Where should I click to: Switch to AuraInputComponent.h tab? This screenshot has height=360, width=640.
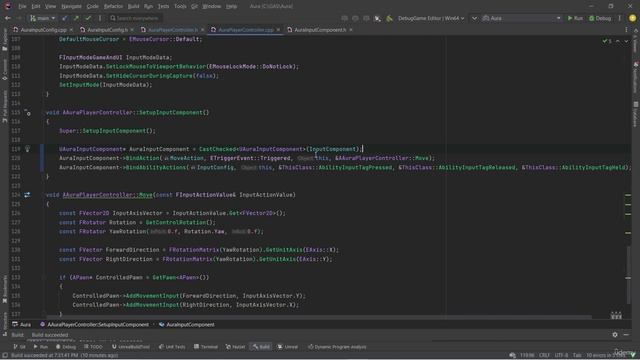[x=320, y=30]
